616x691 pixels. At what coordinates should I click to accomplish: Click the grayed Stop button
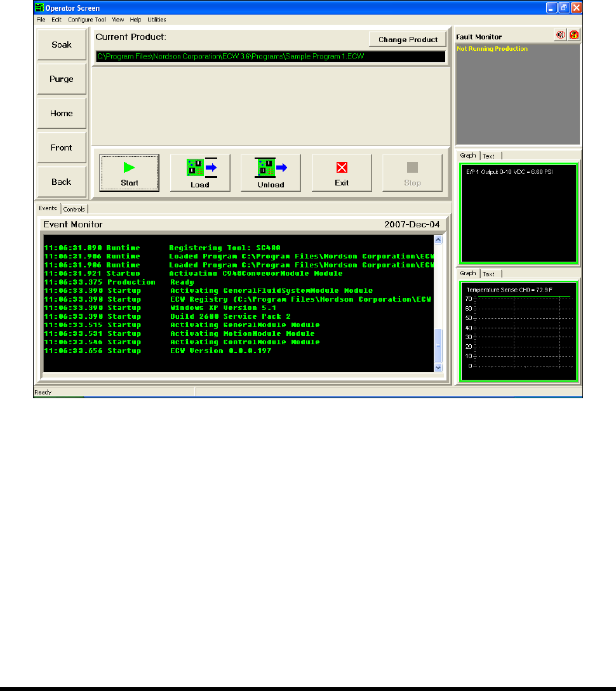412,173
